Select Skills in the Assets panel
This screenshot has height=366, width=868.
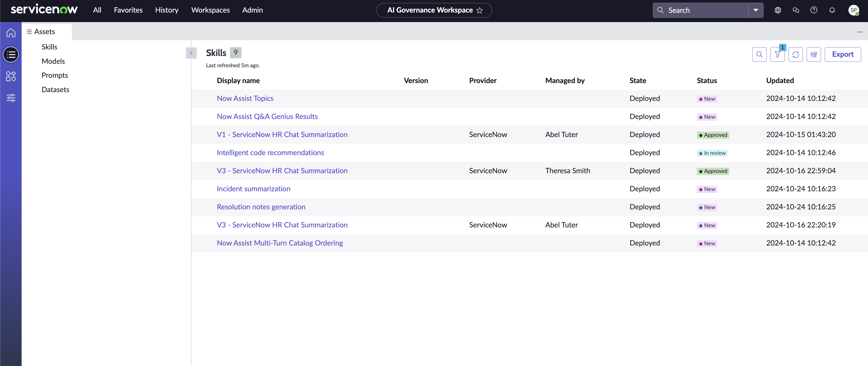pos(49,47)
